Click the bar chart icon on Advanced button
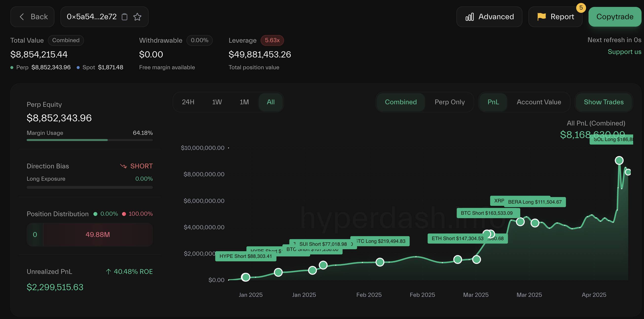Screen dimensions: 644x319 tap(470, 17)
